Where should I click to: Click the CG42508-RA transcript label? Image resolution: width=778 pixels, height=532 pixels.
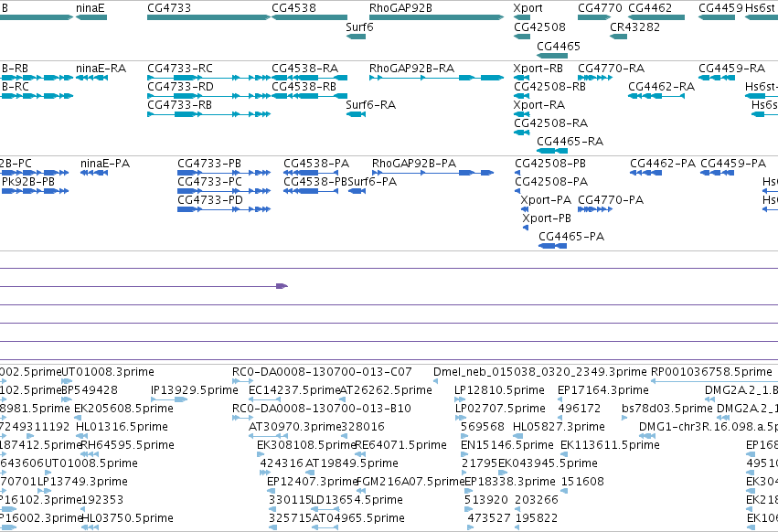tap(550, 123)
